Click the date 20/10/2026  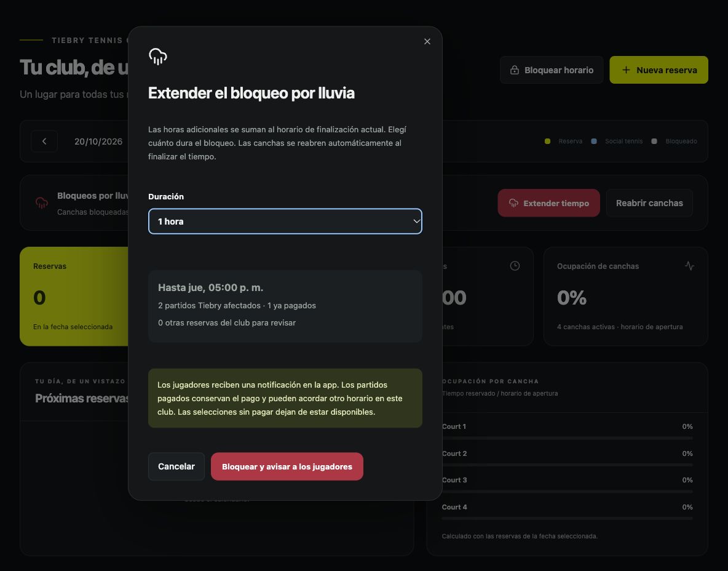[98, 142]
